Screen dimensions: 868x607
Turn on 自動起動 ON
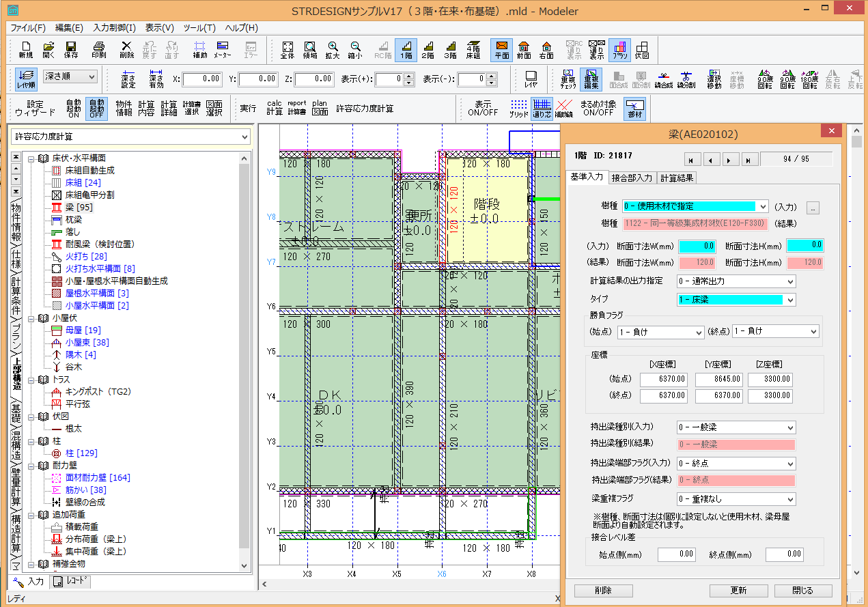tap(73, 108)
